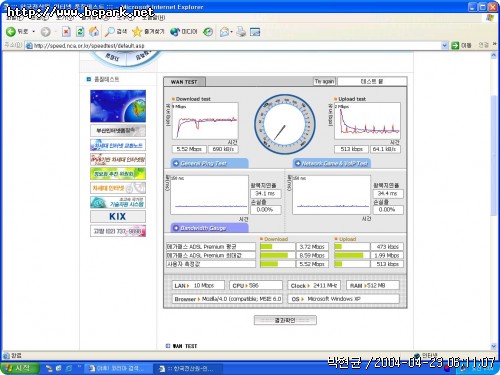This screenshot has width=500, height=375.
Task: Open the orange 차세대 인터넷 banner
Action: [118, 188]
